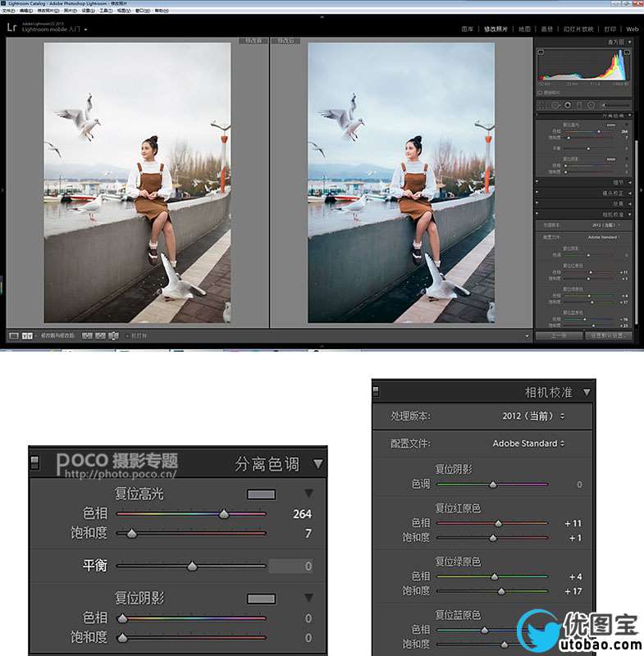Select the crop overlay tool under histogram
This screenshot has width=644, height=656.
[542, 105]
